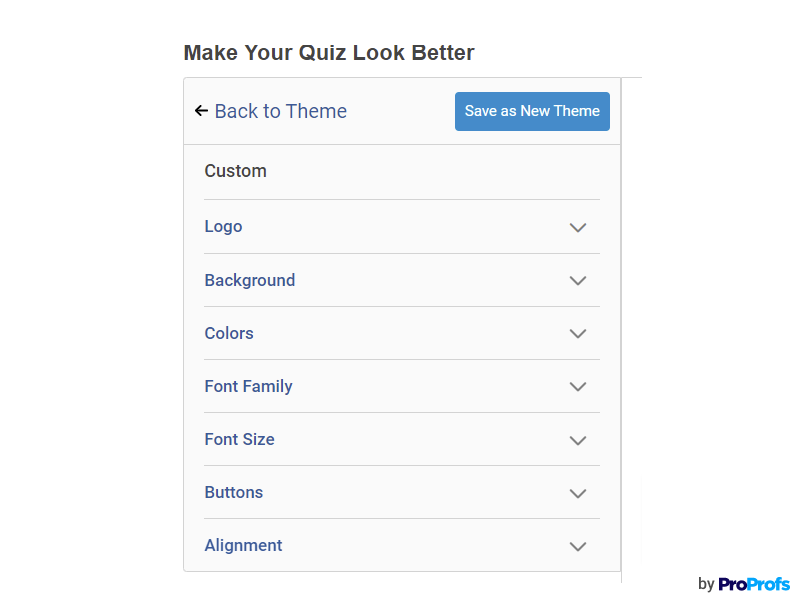Image resolution: width=810 pixels, height=607 pixels.
Task: Expand the Font Size chevron
Action: pos(577,440)
